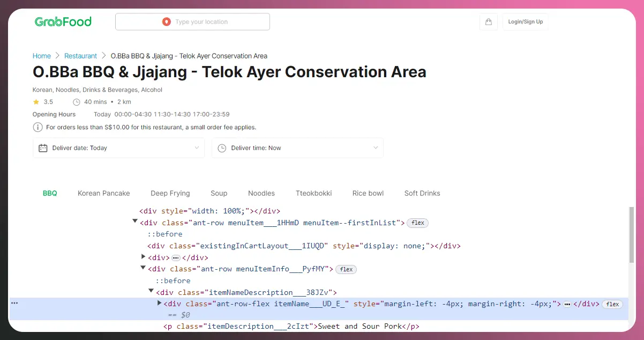Click the ellipsis badge in collapsed div

(x=176, y=258)
